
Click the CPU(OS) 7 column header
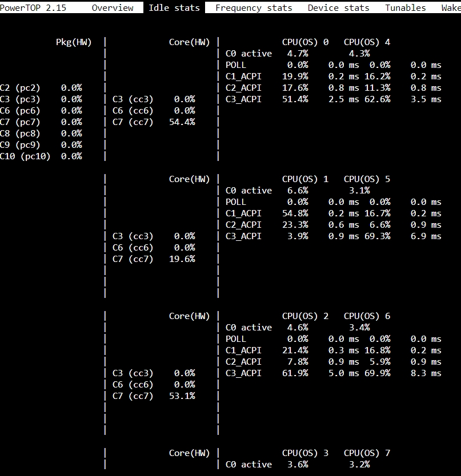pyautogui.click(x=367, y=453)
